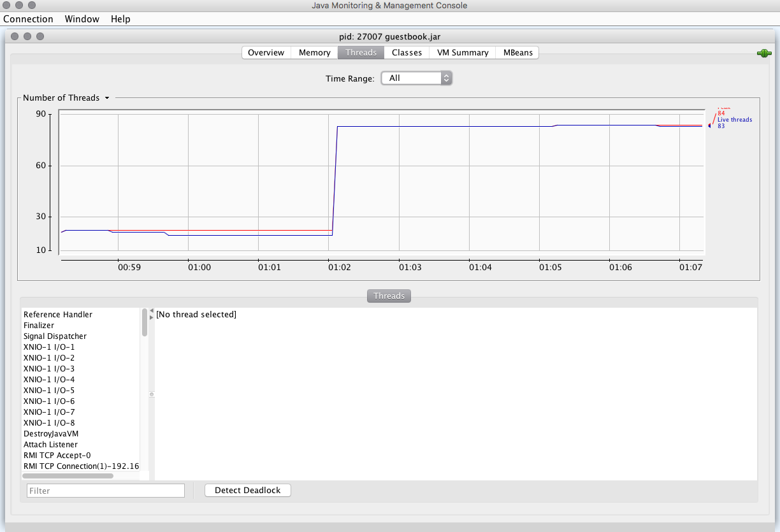Switch to the VM Summary tab

click(463, 53)
